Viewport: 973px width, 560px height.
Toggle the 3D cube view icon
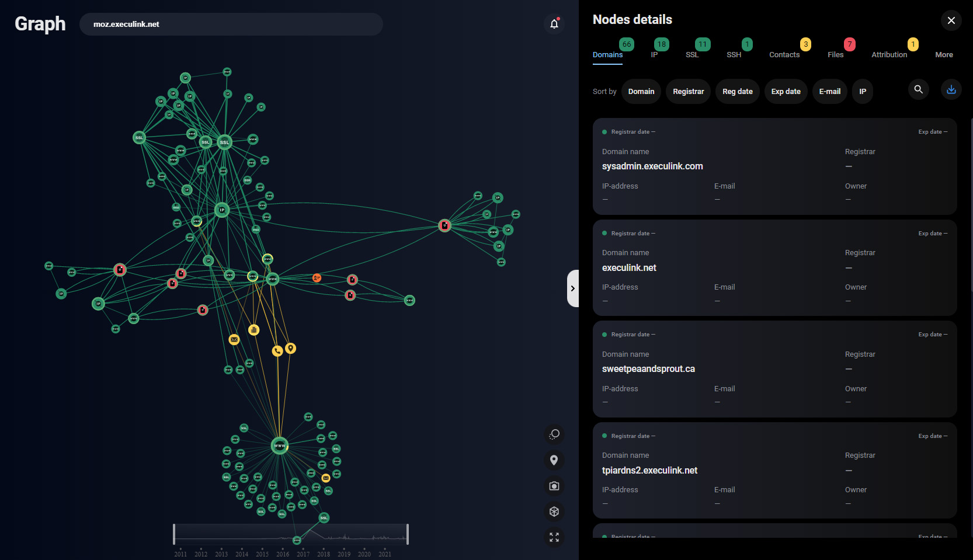point(554,512)
